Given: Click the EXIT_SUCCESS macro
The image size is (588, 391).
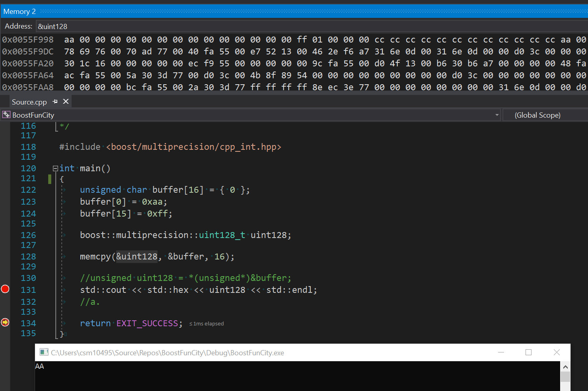Looking at the screenshot, I should 147,323.
